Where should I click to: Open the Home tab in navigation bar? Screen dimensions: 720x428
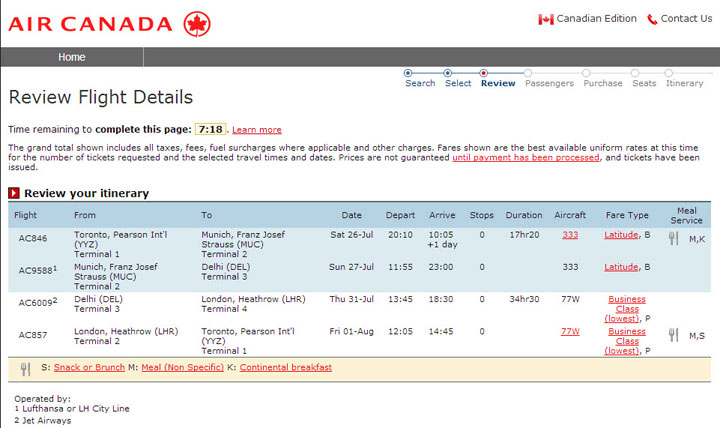[72, 57]
